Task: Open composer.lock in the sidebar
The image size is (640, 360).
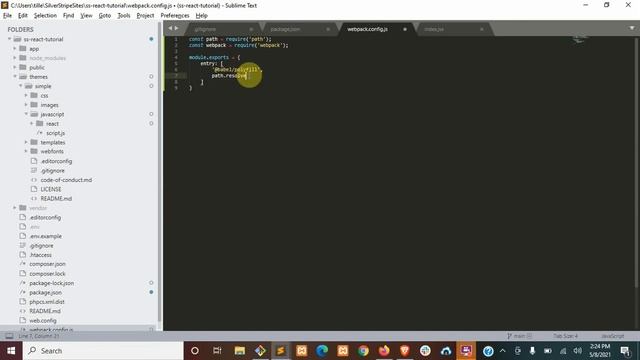Action: pos(47,274)
